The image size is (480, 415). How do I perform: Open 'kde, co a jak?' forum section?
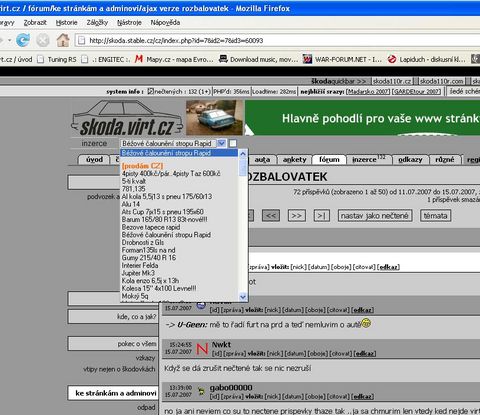113,317
